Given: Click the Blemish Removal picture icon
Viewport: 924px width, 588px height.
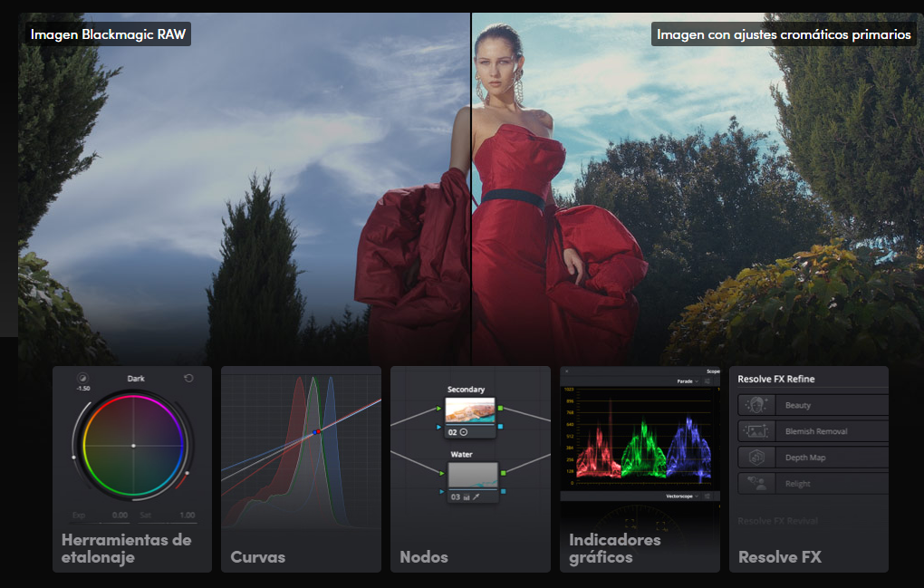Looking at the screenshot, I should (756, 430).
